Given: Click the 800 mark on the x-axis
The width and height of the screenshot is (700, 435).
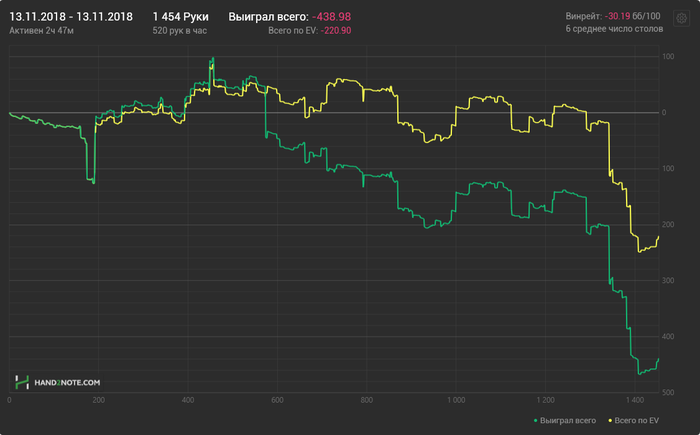Looking at the screenshot, I should [367, 400].
